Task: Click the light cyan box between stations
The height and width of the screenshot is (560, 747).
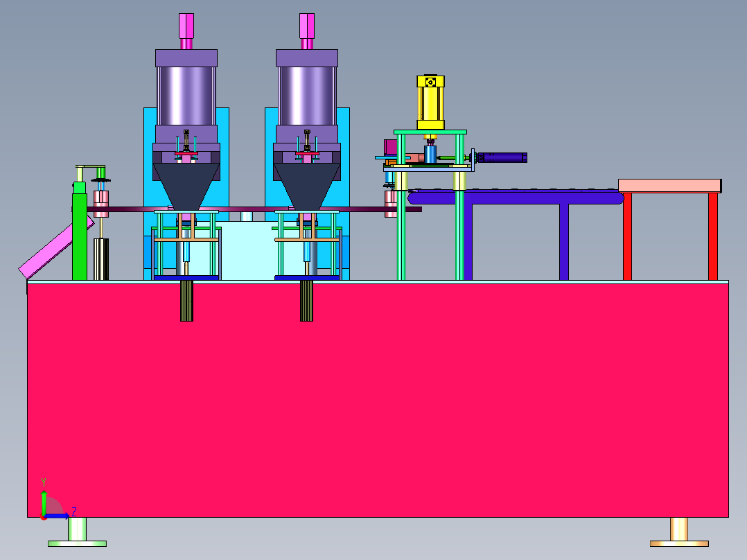Action: coord(247,251)
